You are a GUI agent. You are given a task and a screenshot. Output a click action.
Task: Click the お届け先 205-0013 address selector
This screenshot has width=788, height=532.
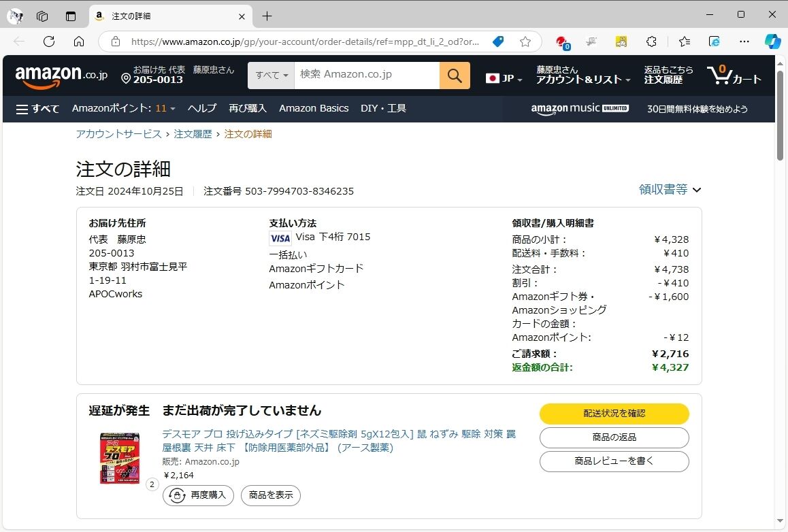[x=178, y=75]
